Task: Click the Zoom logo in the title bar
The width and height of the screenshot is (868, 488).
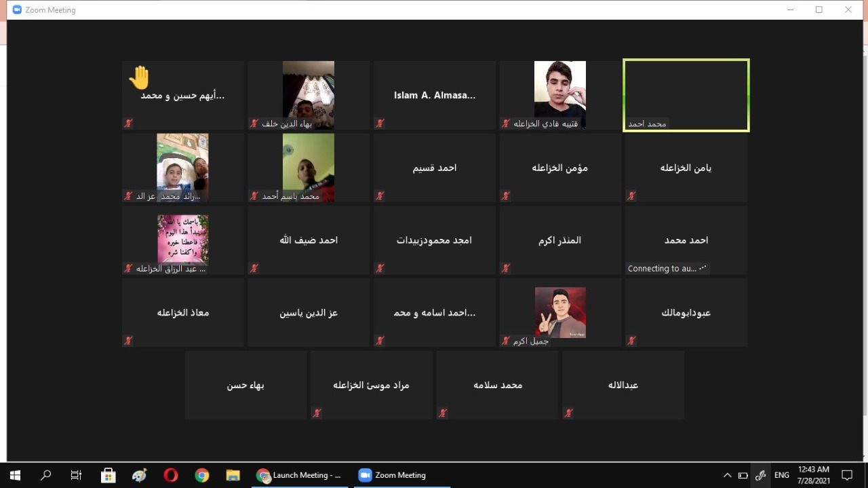Action: coord(17,10)
